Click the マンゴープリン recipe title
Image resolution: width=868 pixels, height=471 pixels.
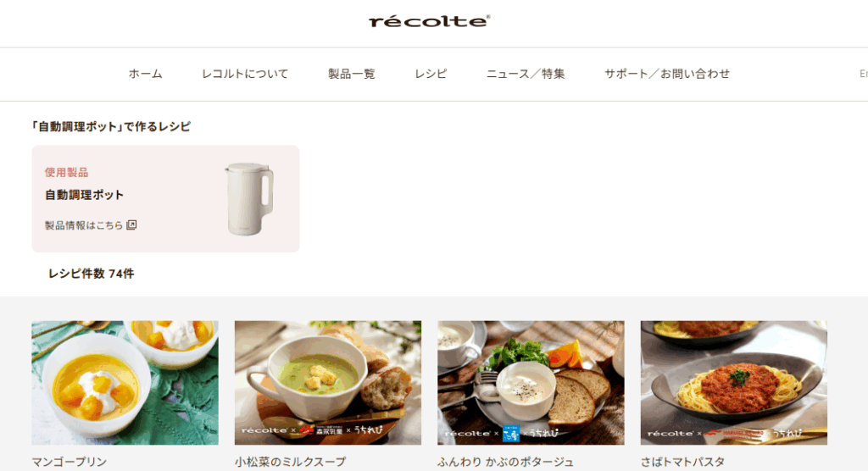point(70,462)
